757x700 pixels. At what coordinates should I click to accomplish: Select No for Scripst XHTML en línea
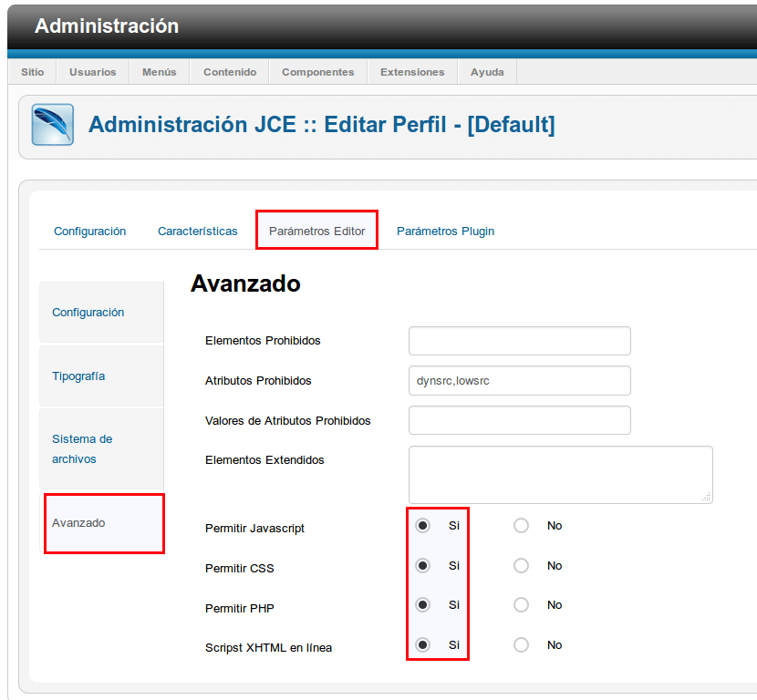click(x=521, y=644)
